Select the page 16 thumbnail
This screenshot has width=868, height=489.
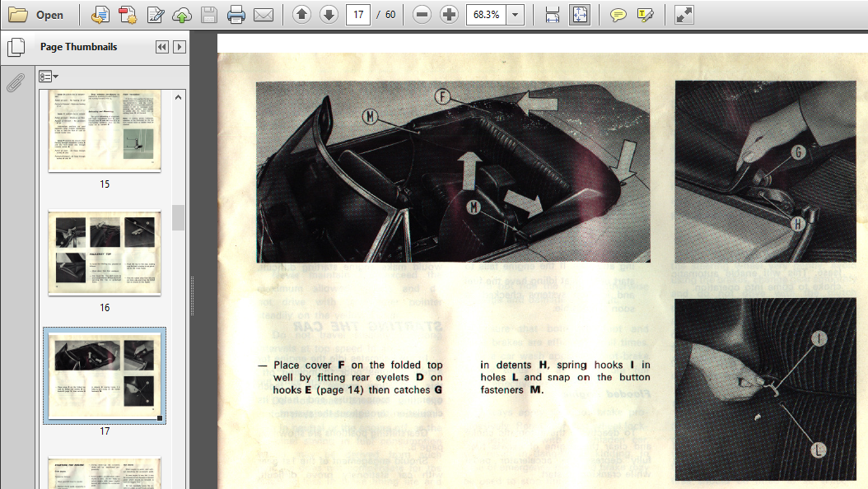point(105,253)
